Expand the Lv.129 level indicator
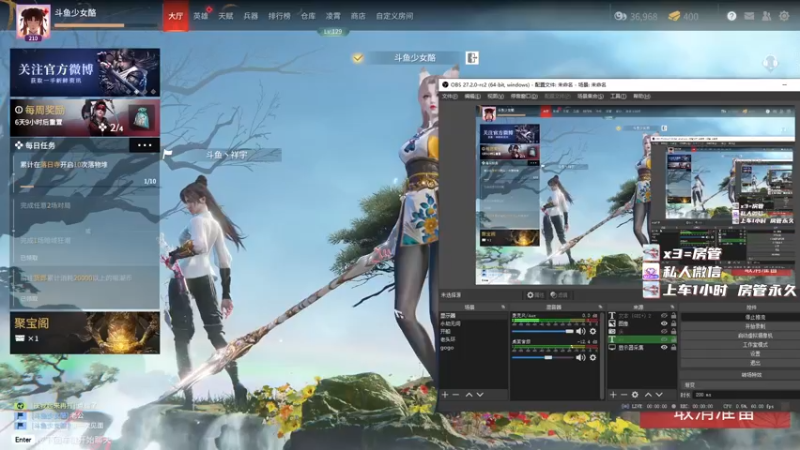Image resolution: width=800 pixels, height=450 pixels. tap(333, 32)
